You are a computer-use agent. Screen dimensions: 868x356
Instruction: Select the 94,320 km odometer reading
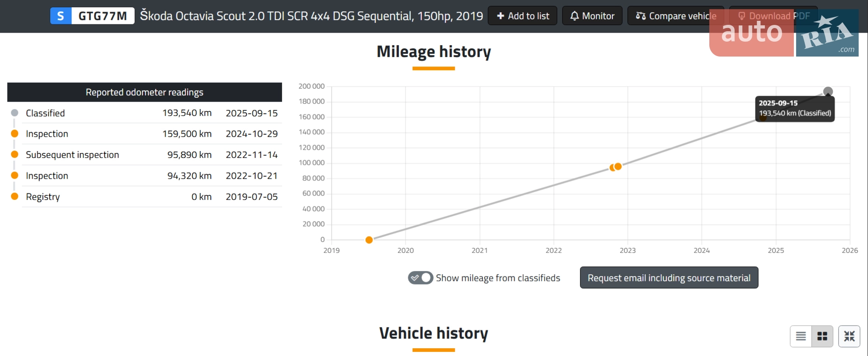point(189,176)
